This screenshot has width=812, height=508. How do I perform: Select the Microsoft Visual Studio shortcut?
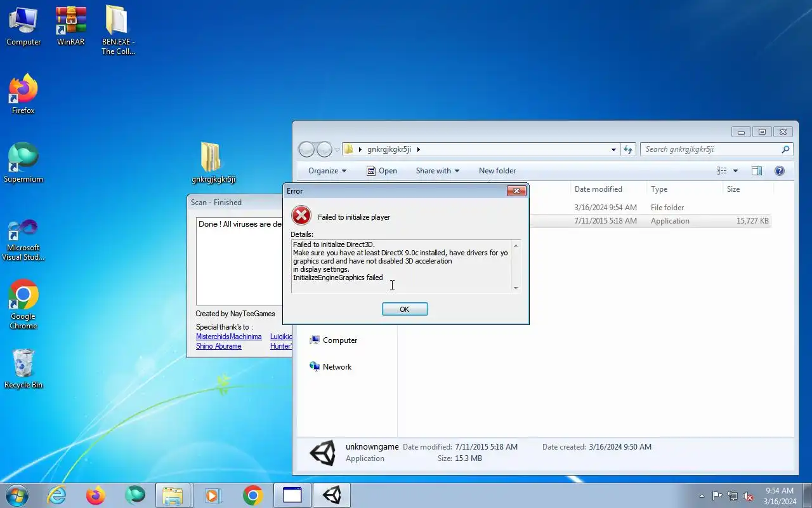23,240
